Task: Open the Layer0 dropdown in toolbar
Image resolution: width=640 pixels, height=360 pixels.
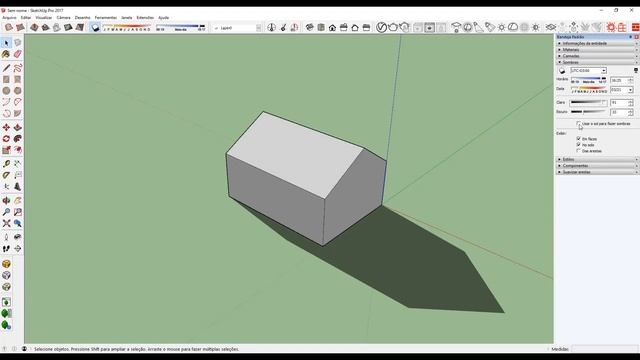Action: pos(258,28)
